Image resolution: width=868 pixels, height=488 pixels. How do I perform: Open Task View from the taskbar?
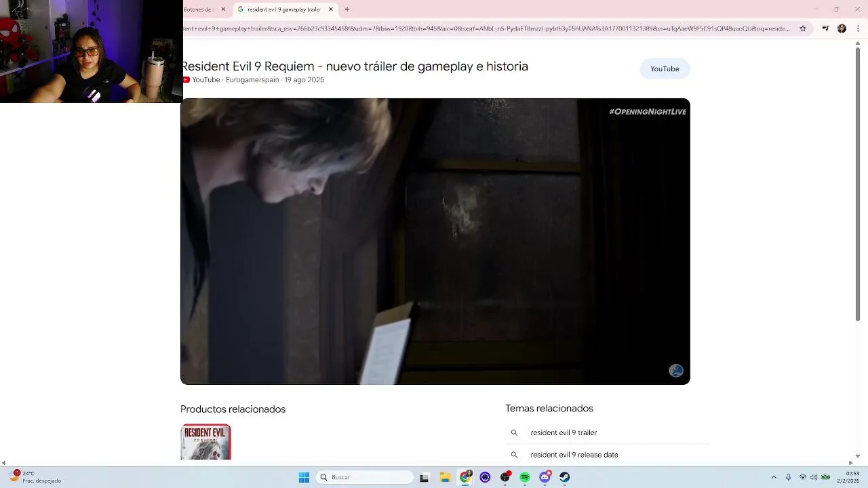[424, 477]
